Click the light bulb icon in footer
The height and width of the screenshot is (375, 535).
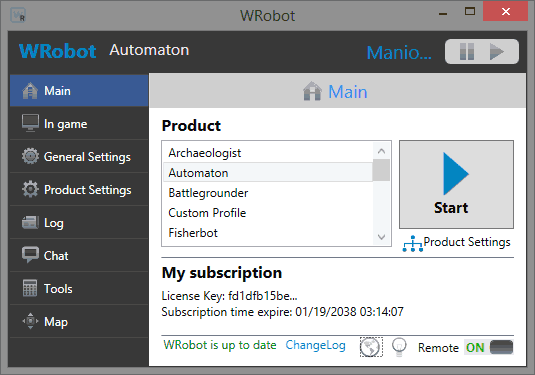[399, 347]
